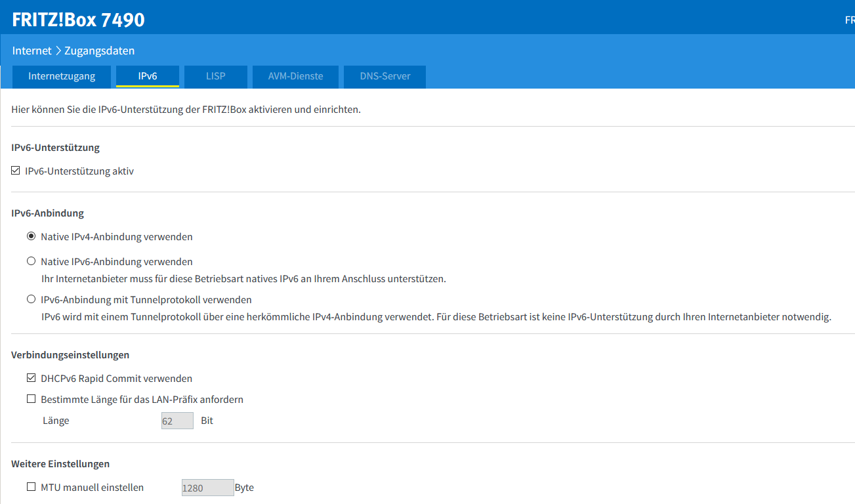Select Native IPv4-Anbindung verwenden radio button

point(31,236)
